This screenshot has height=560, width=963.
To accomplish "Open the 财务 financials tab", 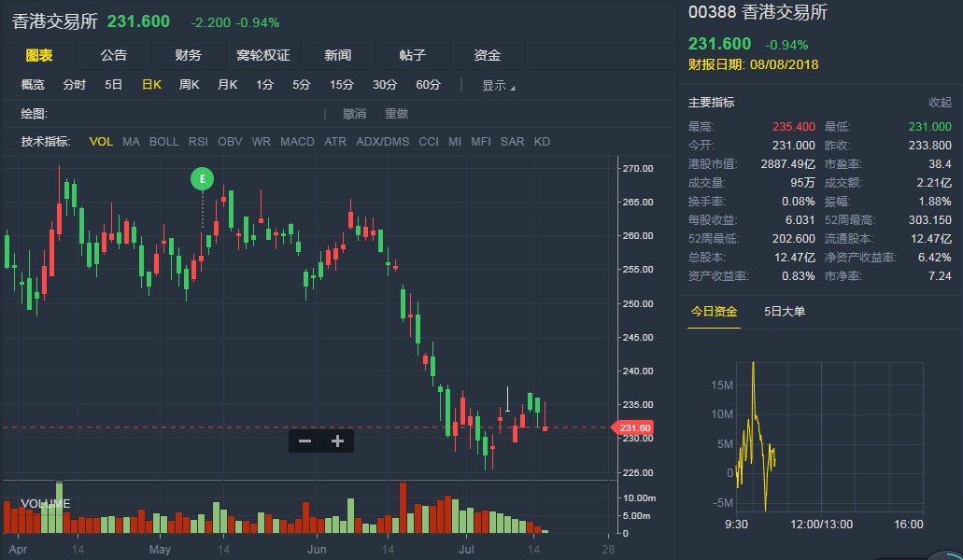I will (188, 55).
